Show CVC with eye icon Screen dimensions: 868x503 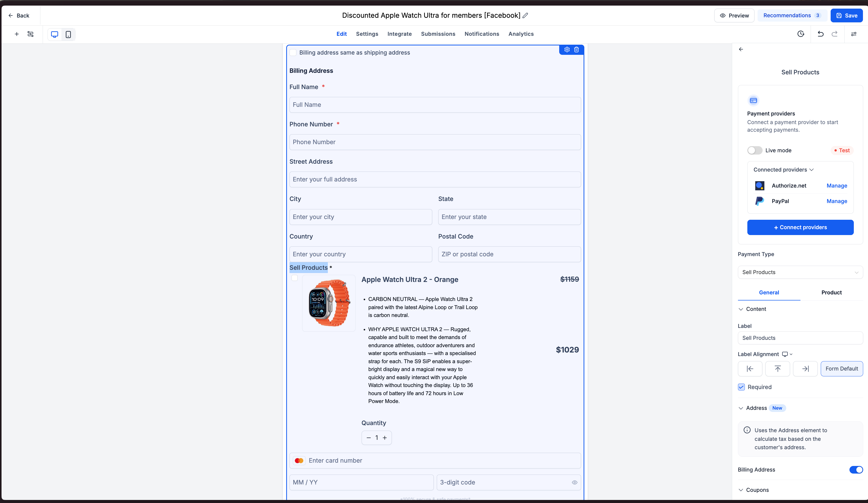(574, 482)
